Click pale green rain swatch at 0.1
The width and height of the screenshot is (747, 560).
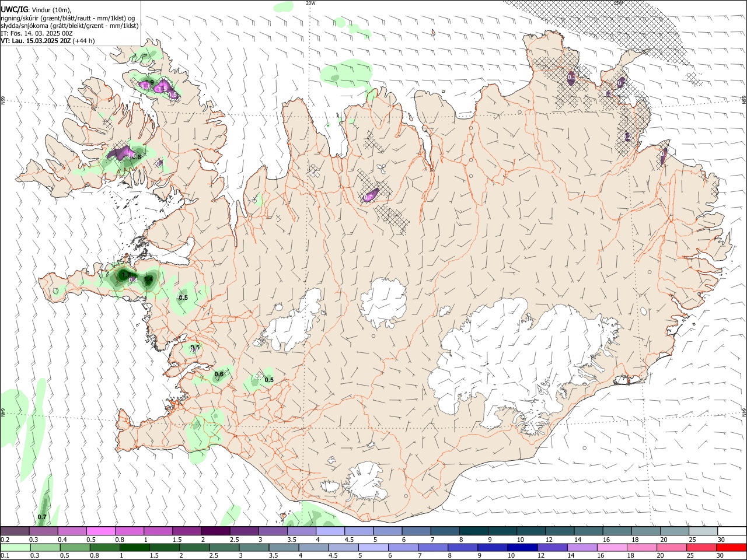click(15, 548)
